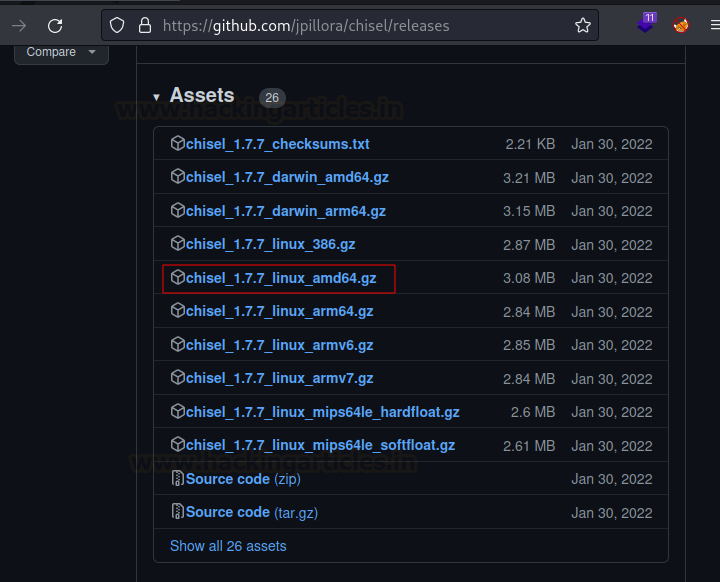Image resolution: width=720 pixels, height=582 pixels.
Task: Click package icon beside chisel_1.7.7_linux_armv6.gz
Action: [178, 345]
